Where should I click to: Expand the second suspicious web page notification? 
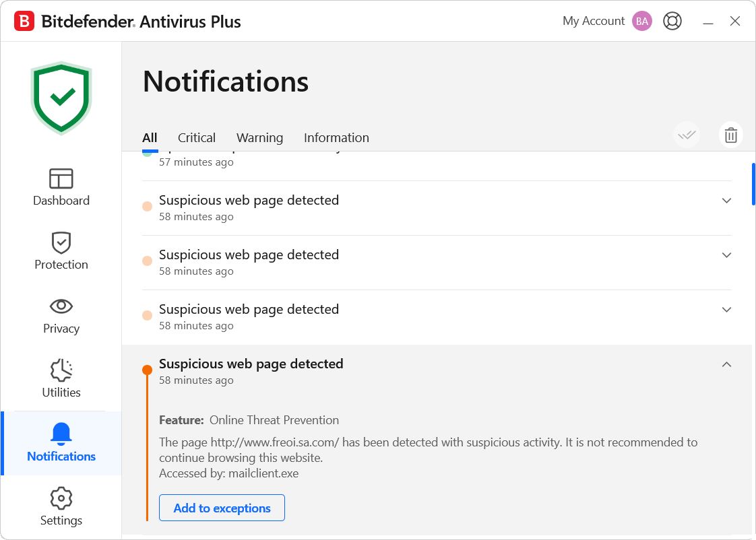(726, 255)
